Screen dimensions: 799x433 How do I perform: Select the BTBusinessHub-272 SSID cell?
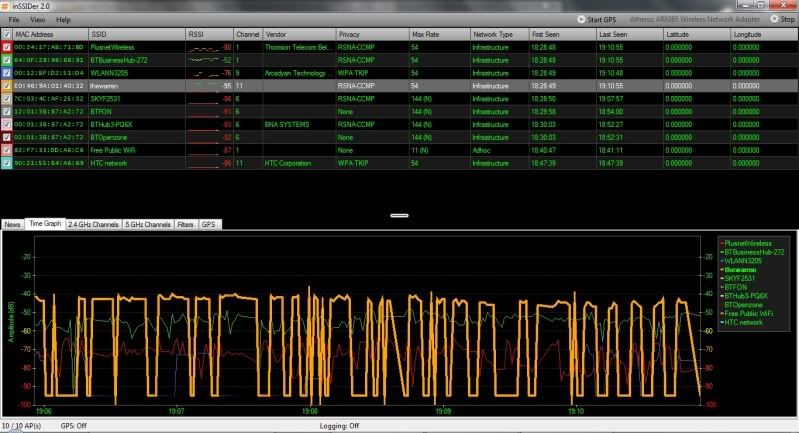(x=137, y=60)
